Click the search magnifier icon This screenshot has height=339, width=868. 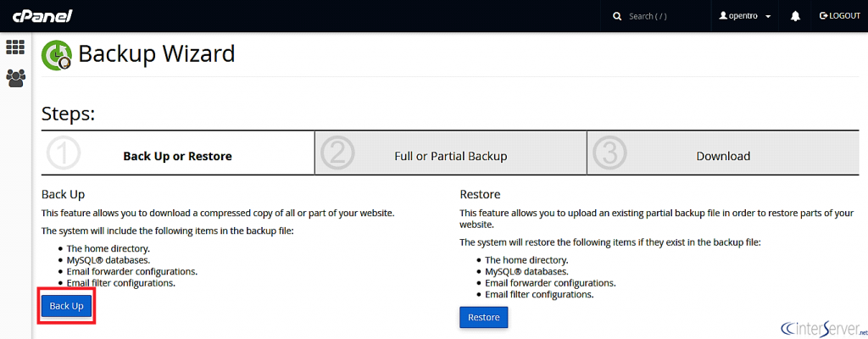tap(616, 16)
